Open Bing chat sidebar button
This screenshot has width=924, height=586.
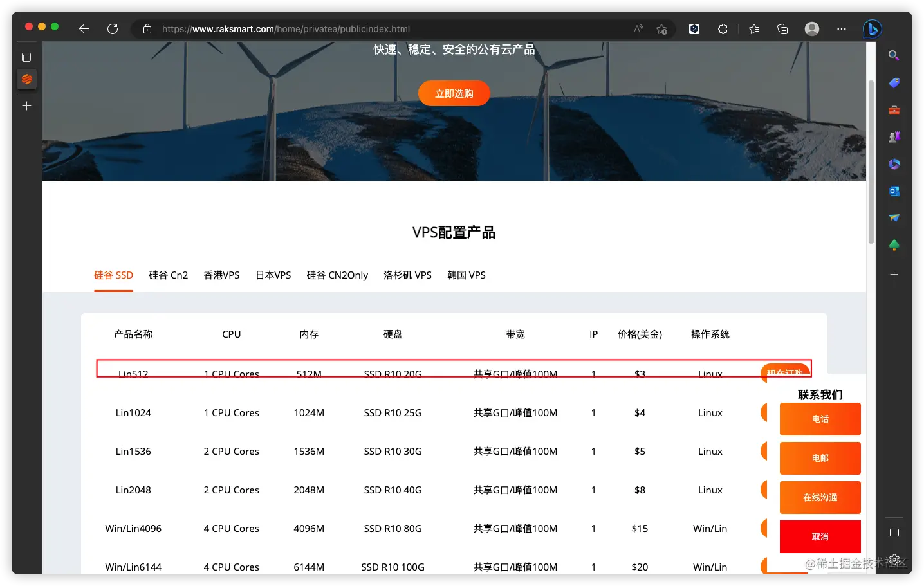pyautogui.click(x=873, y=29)
